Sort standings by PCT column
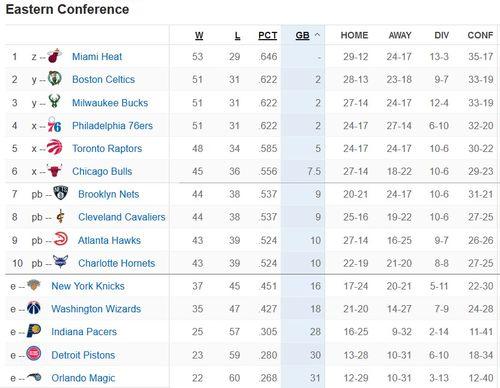Screen dimensions: 500x388 coord(268,35)
